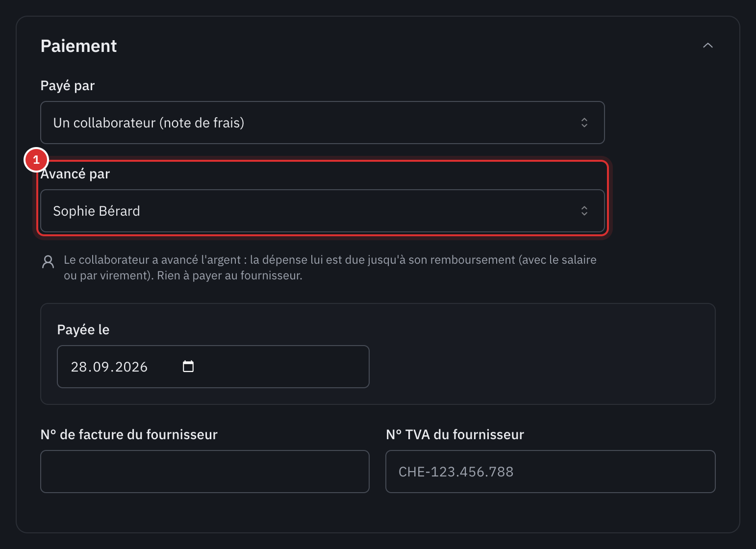Collapse the Paiement section chevron
Image resolution: width=756 pixels, height=549 pixels.
707,46
